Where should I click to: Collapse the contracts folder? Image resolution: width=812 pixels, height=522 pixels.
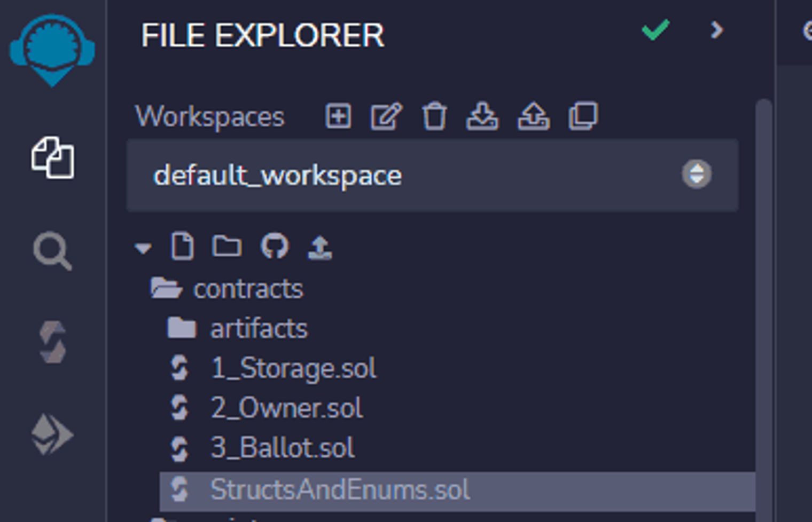pyautogui.click(x=227, y=289)
